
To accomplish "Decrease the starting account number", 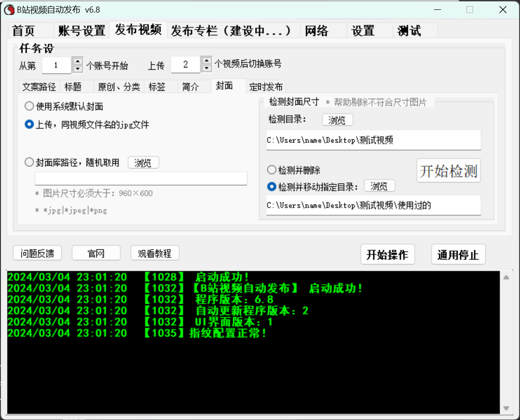I will coord(78,69).
